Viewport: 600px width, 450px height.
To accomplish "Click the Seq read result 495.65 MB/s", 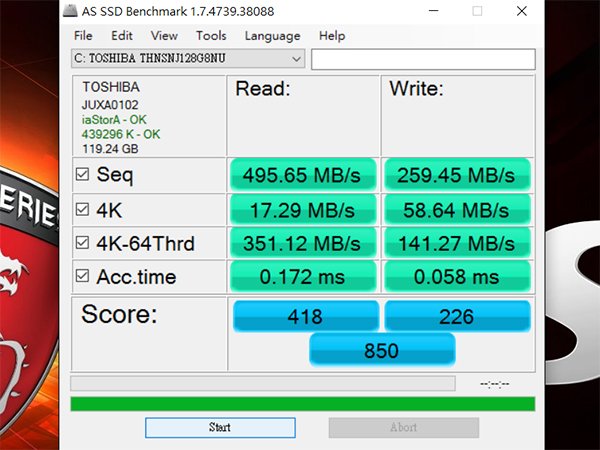I will [304, 174].
